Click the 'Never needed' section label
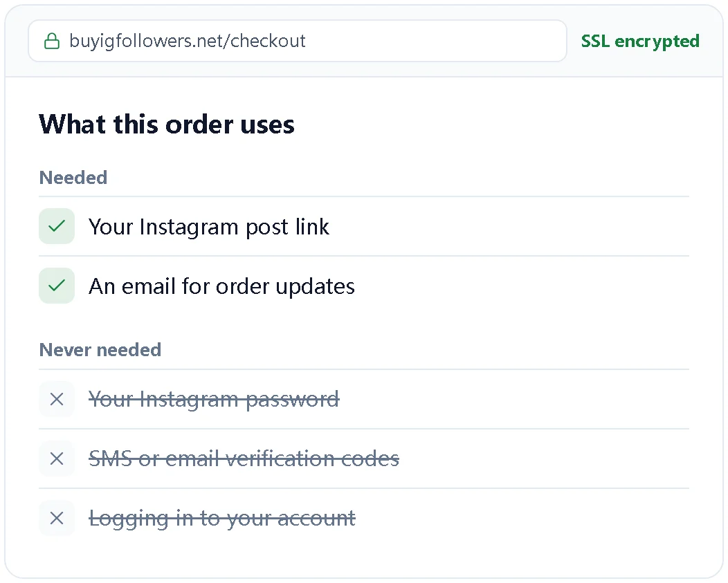 100,349
